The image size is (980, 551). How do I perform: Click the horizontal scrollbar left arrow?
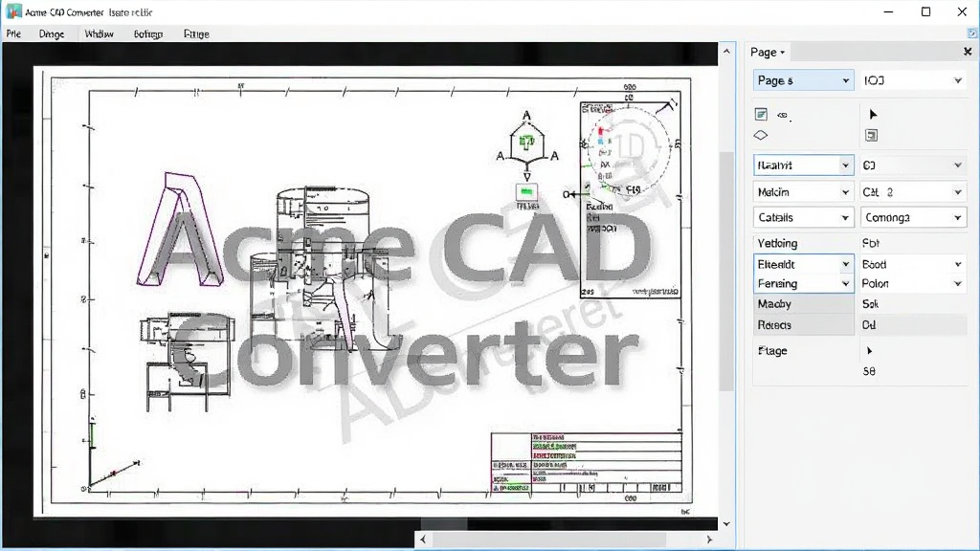click(x=423, y=540)
